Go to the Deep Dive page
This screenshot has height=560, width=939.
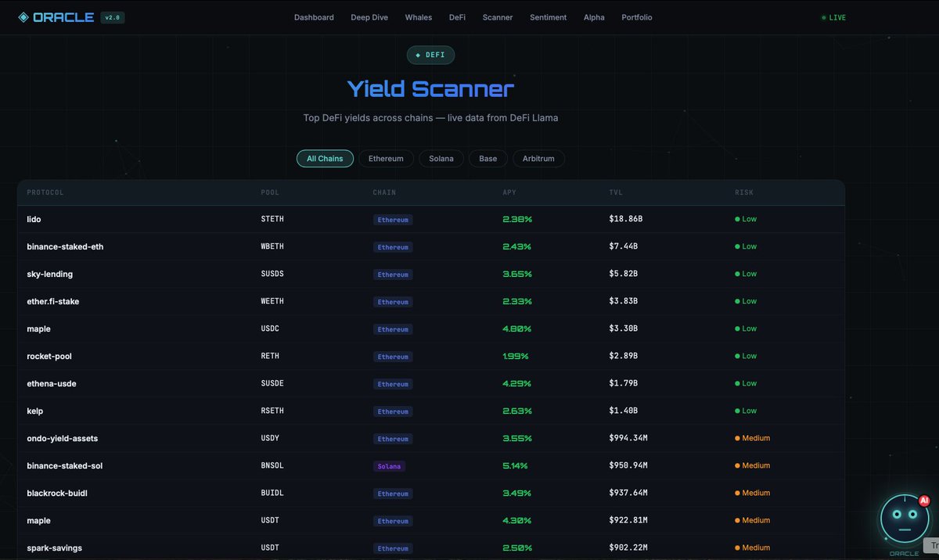[x=369, y=17]
